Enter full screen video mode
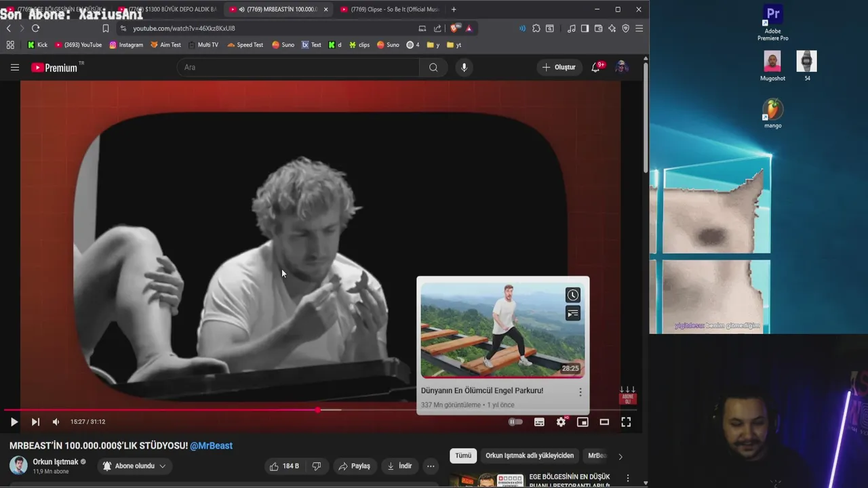868x488 pixels. point(626,422)
